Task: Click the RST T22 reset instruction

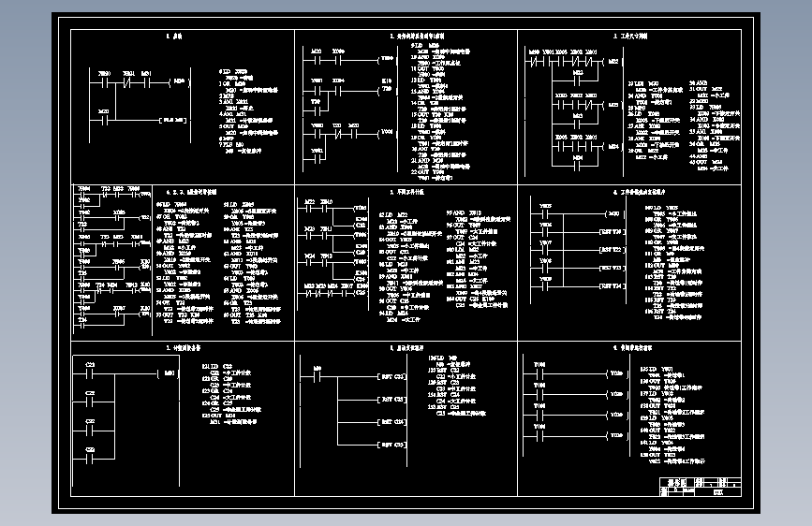Action: point(613,250)
